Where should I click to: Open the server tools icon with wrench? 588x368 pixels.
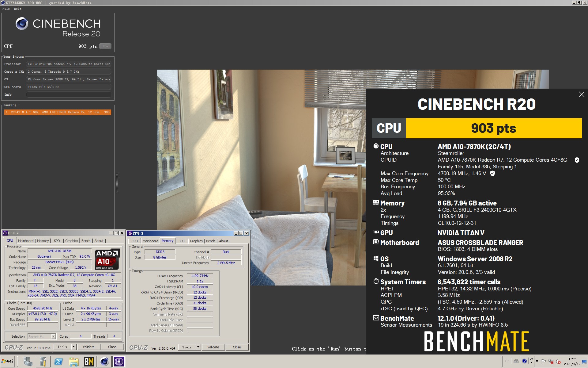click(x=43, y=362)
